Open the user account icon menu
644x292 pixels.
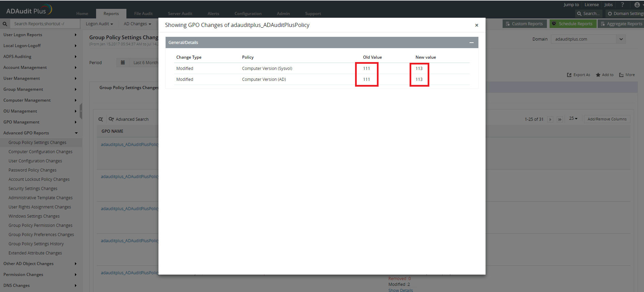point(637,5)
